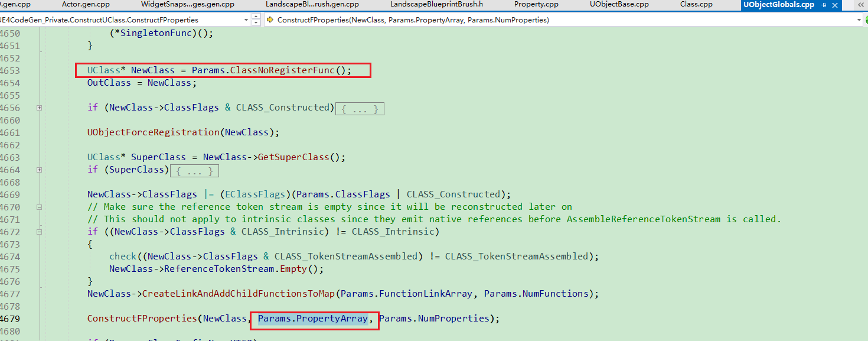Click line number 4653 in the gutter

coord(9,70)
